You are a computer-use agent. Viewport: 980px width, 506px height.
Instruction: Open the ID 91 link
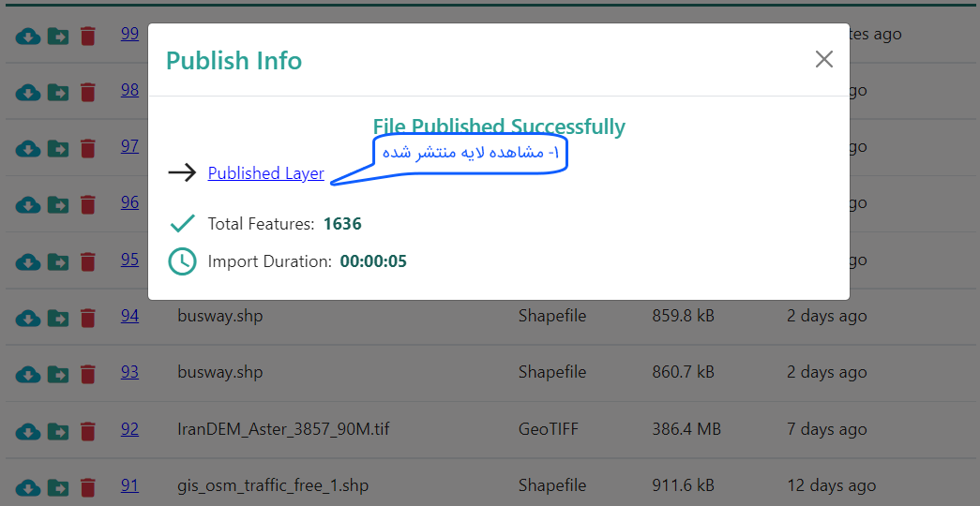[x=129, y=485]
